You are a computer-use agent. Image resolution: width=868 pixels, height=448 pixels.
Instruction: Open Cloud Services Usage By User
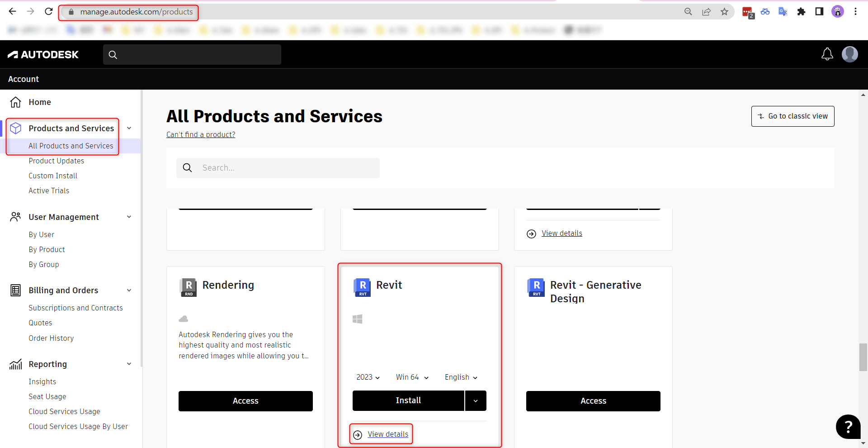pos(78,426)
